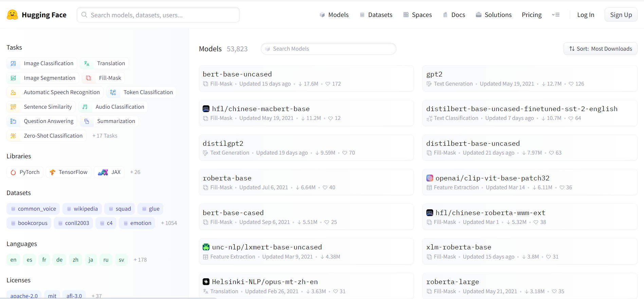The width and height of the screenshot is (644, 299).
Task: Expand the header more-options menu
Action: click(x=556, y=15)
